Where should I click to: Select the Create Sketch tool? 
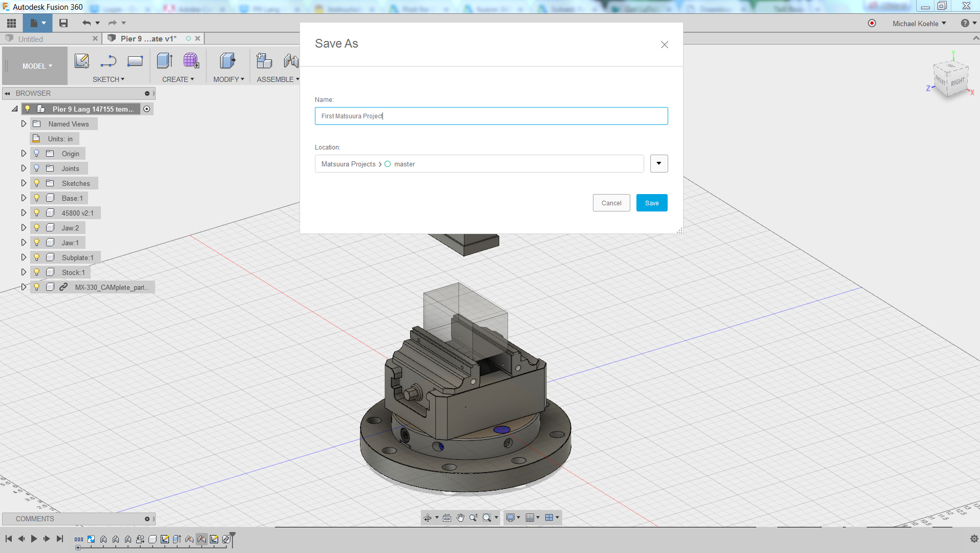point(82,61)
